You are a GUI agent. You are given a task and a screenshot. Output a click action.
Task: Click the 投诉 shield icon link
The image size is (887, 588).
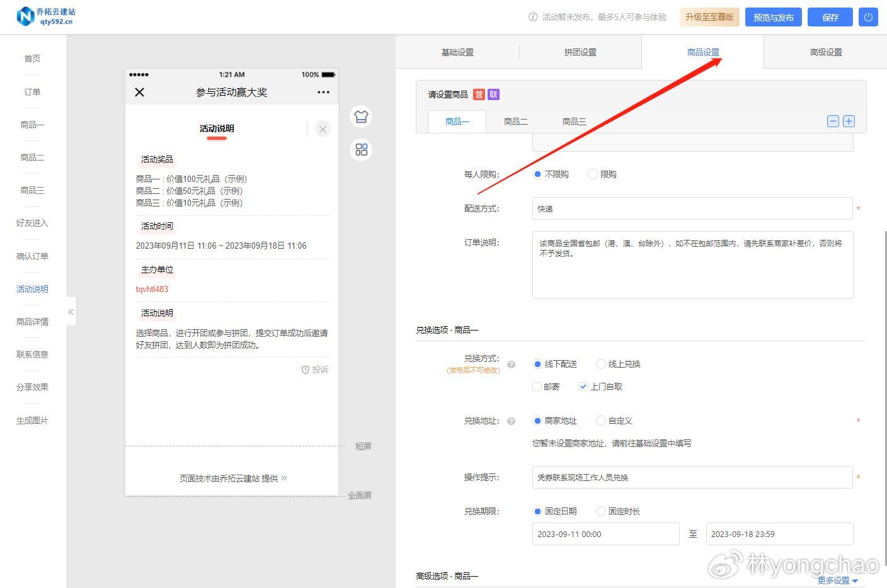315,370
